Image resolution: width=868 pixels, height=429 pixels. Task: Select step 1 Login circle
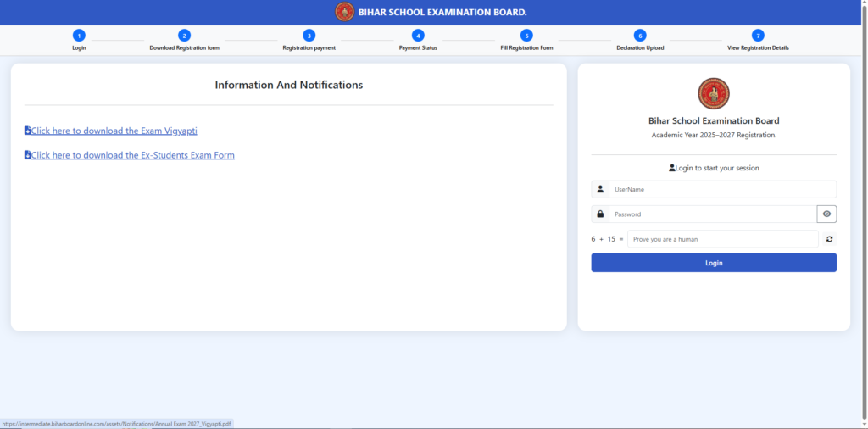click(x=79, y=36)
